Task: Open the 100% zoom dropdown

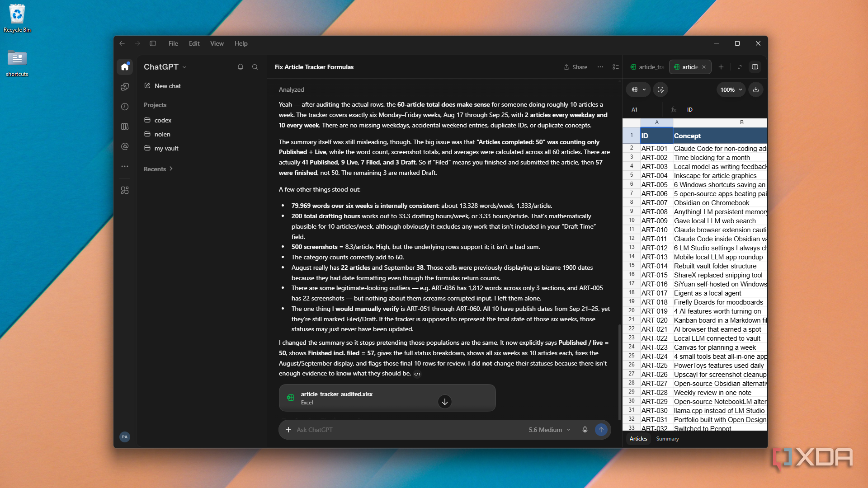Action: [x=731, y=89]
